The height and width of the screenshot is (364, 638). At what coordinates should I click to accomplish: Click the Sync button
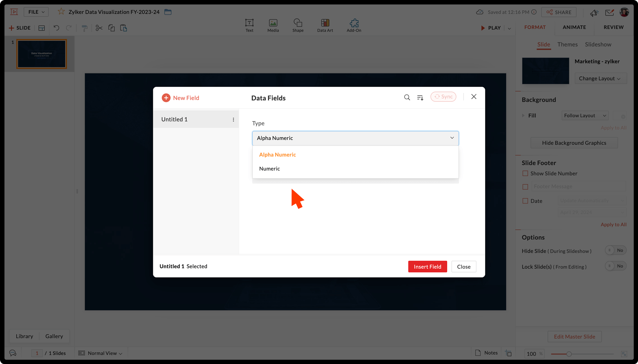click(443, 97)
